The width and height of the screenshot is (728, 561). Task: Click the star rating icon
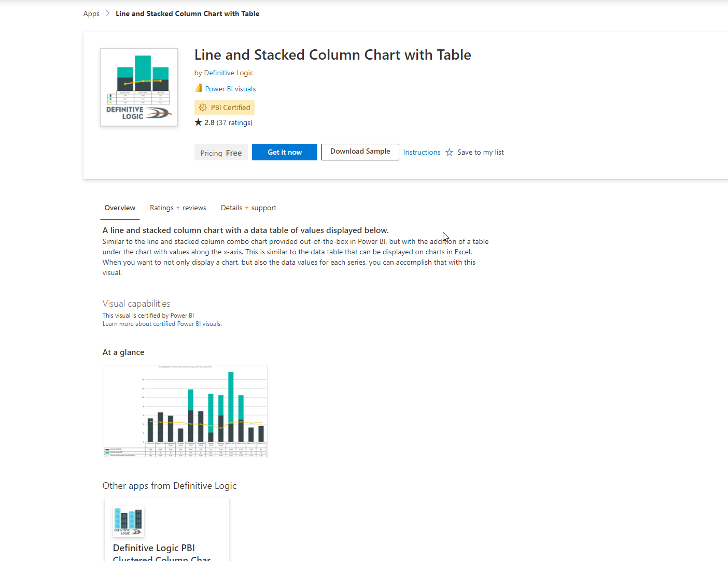coord(198,122)
